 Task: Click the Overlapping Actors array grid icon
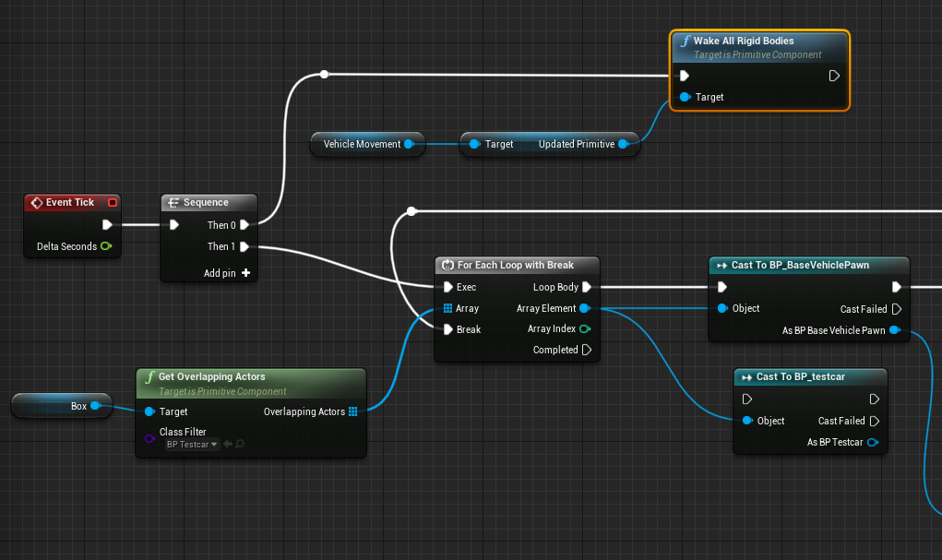[355, 411]
